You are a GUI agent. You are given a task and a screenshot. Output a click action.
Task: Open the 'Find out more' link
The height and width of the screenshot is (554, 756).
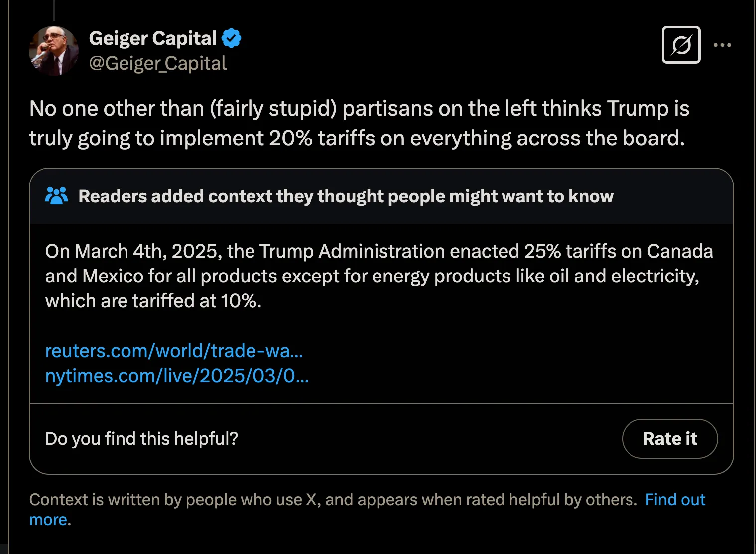tap(675, 499)
